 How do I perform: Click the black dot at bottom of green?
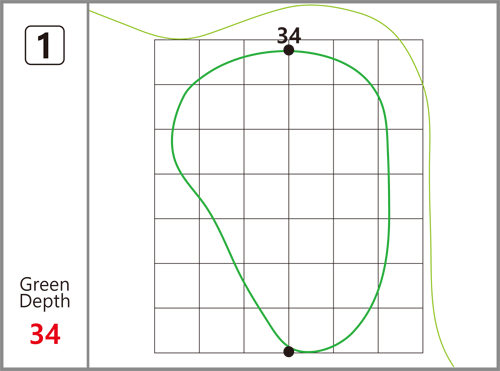(x=289, y=351)
